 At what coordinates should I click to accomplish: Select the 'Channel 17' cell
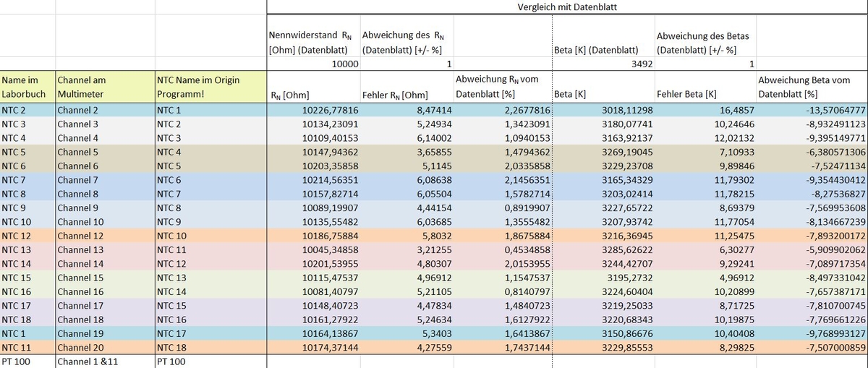105,306
